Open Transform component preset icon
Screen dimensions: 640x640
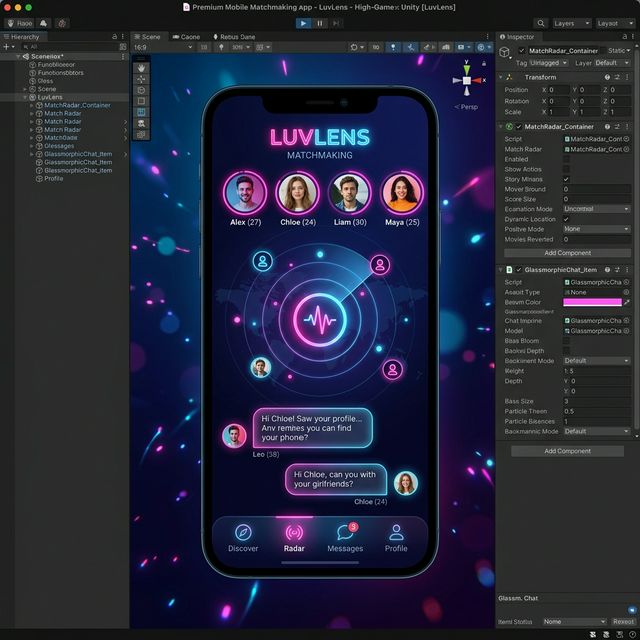point(617,77)
